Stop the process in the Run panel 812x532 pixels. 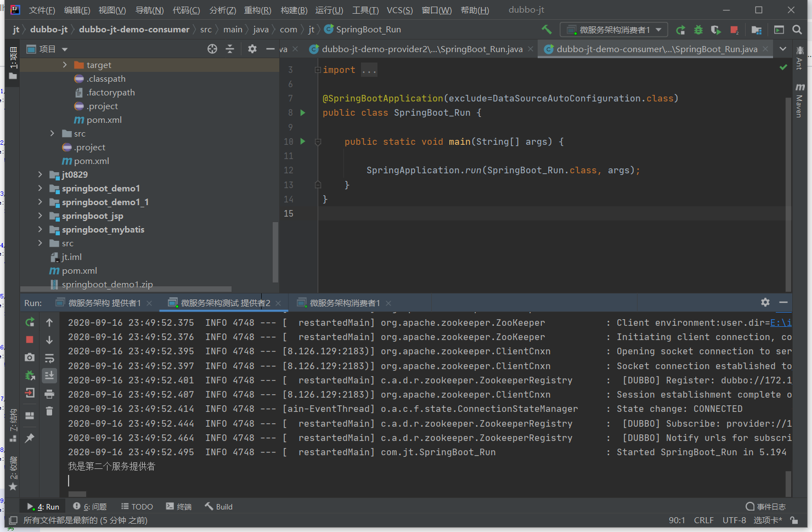click(x=30, y=340)
